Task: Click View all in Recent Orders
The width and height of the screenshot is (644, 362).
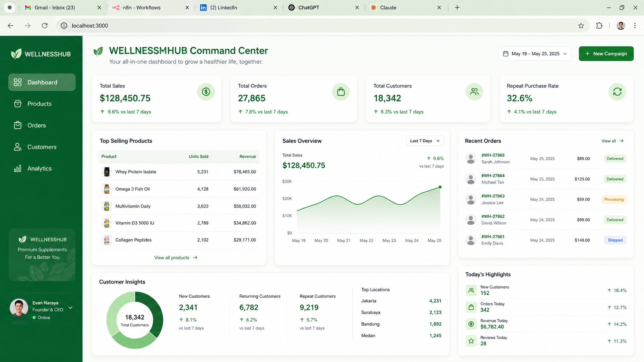Action: coord(612,141)
